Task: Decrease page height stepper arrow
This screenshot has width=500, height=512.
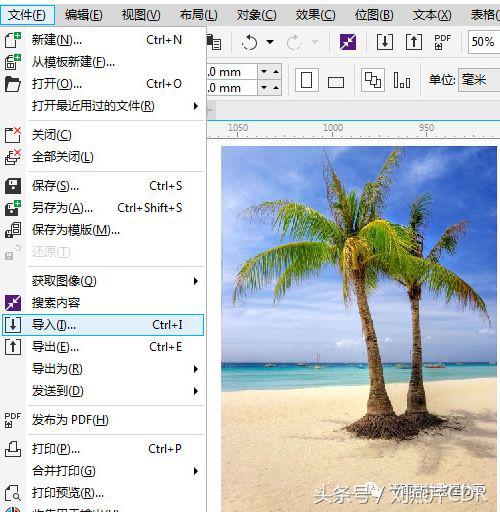Action: tap(264, 88)
